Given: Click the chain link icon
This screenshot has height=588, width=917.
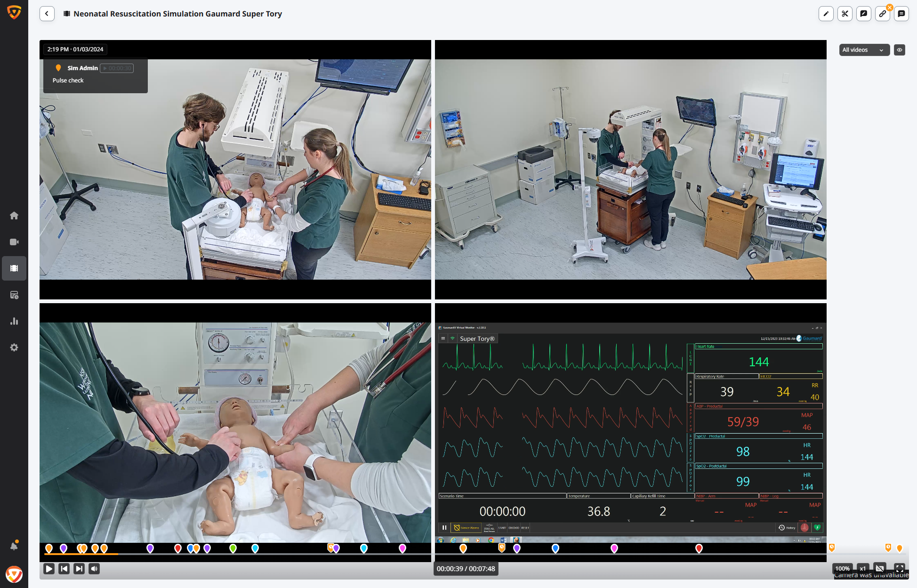Looking at the screenshot, I should [882, 14].
